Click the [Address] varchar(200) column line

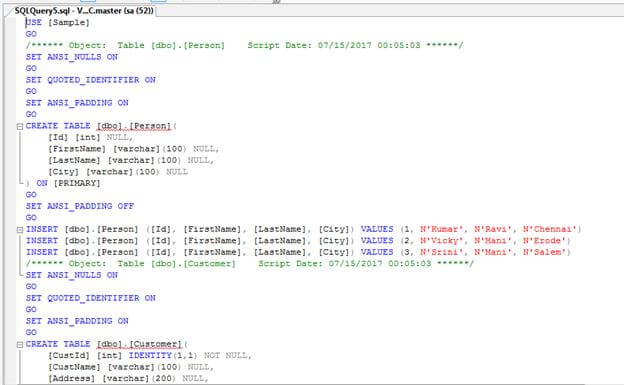pos(128,378)
